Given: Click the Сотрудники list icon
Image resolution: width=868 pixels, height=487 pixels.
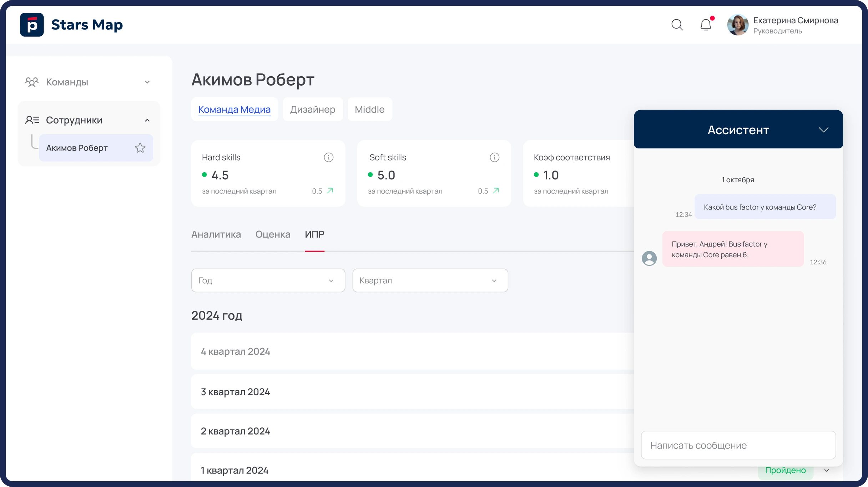Looking at the screenshot, I should [x=32, y=120].
